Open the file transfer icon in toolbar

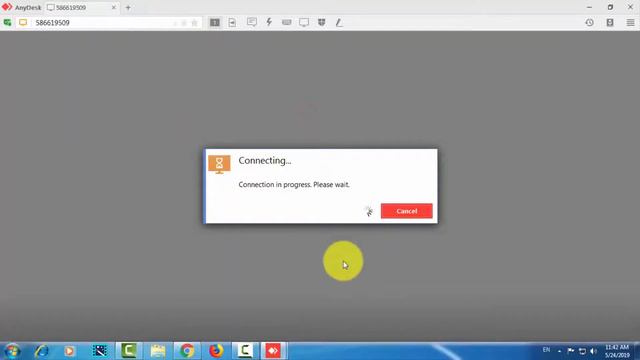point(232,23)
